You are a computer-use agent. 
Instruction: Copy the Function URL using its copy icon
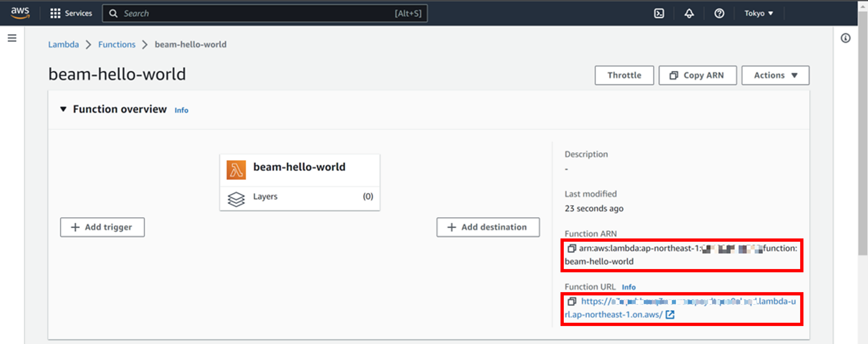click(x=572, y=301)
